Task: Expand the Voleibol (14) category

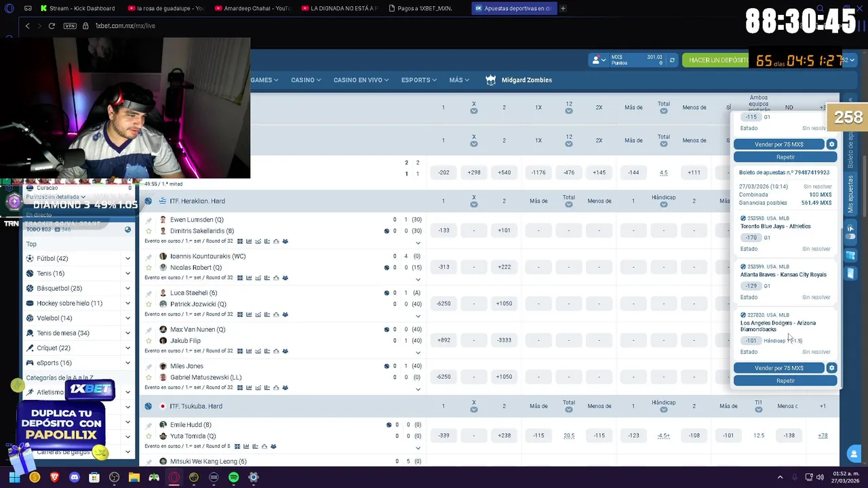Action: click(x=127, y=318)
